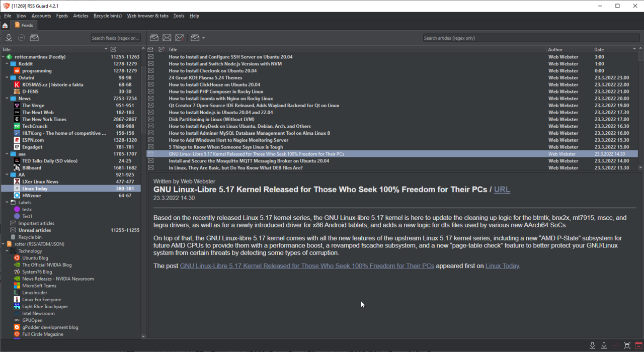Toggle read envelope for 'How to Add Windows Host to Nagios'
The image size is (644, 352).
[150, 140]
